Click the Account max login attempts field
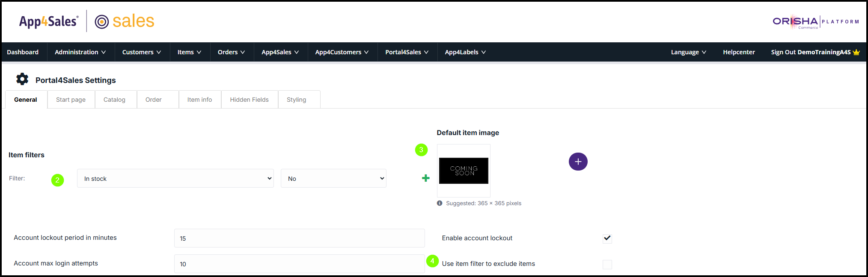Viewport: 868px width, 277px height. [299, 264]
